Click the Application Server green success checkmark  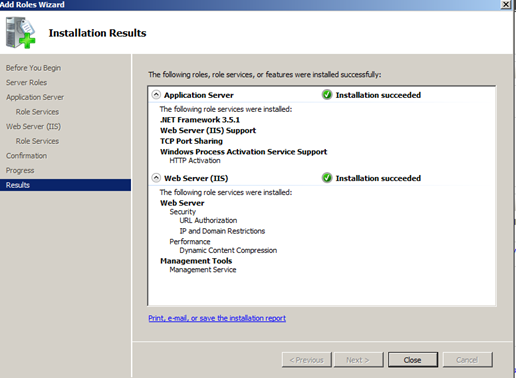(x=327, y=95)
